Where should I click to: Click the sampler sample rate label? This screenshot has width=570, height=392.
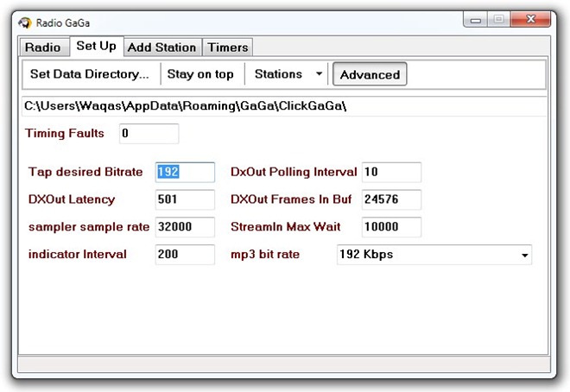[x=89, y=227]
